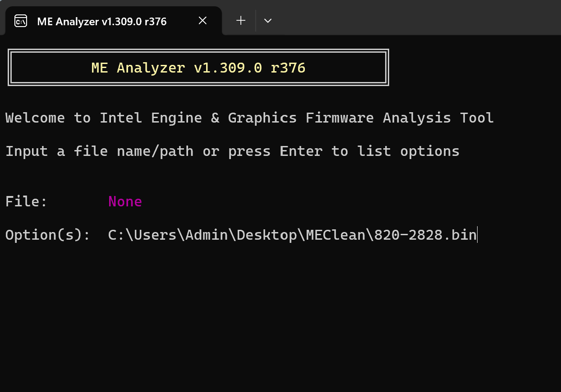Expand the new tab profile dropdown arrow

268,21
